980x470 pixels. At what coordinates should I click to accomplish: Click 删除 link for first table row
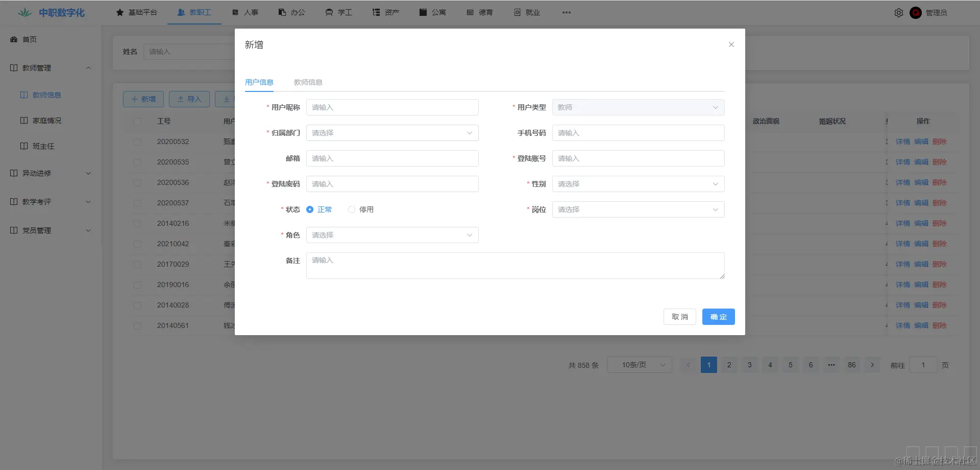point(940,142)
